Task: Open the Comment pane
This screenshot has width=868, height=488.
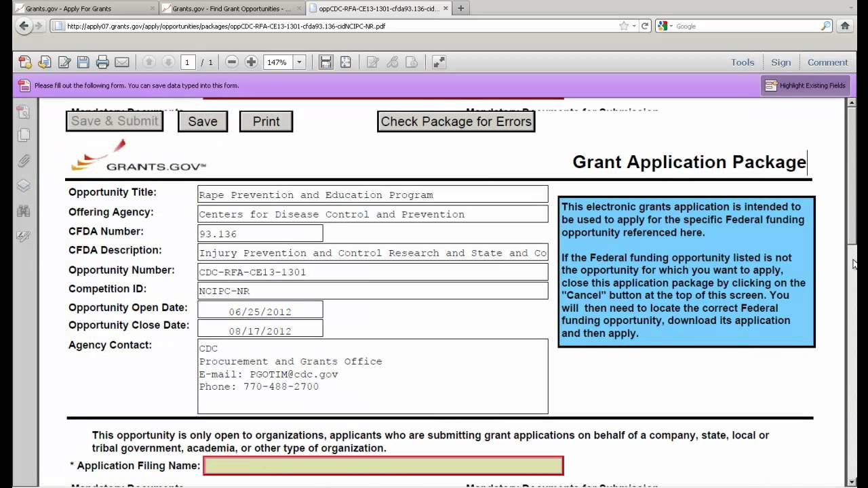Action: pos(827,62)
